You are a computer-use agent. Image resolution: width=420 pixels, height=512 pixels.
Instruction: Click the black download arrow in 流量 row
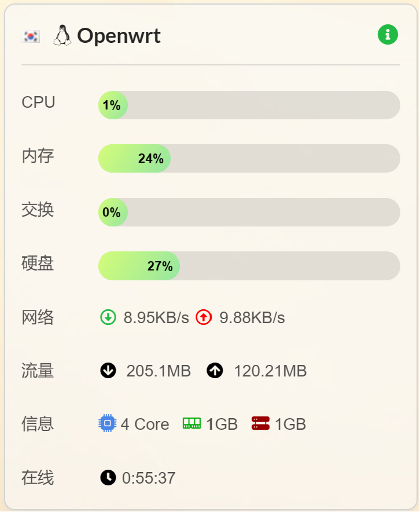(108, 371)
